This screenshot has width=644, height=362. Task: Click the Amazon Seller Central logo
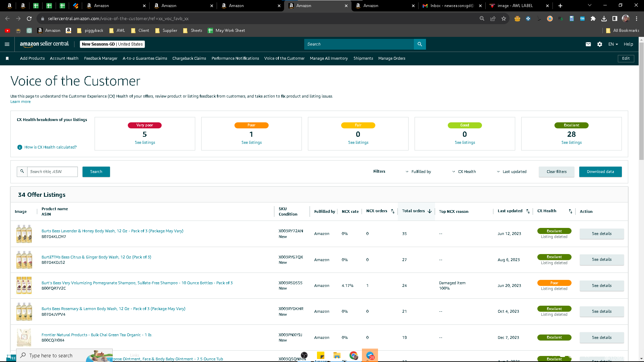(44, 44)
